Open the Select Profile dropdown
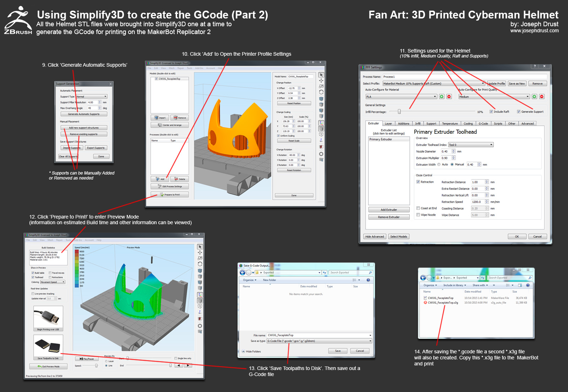This screenshot has width=568, height=392. click(433, 83)
